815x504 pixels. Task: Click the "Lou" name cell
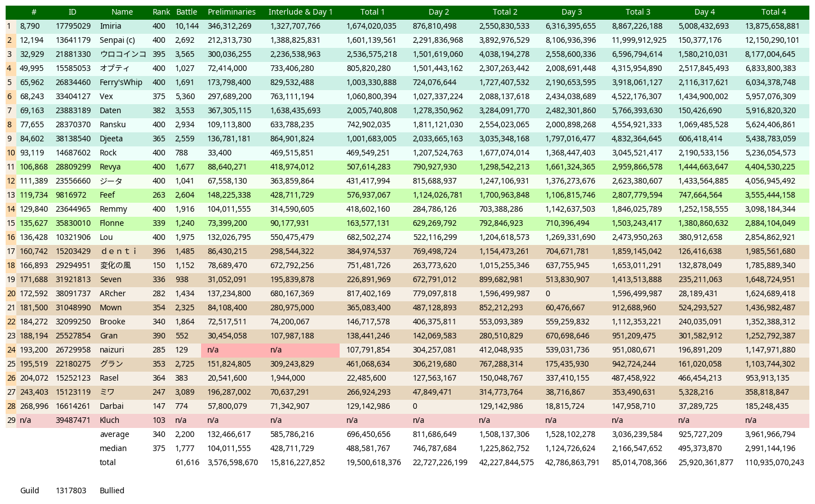[x=106, y=237]
